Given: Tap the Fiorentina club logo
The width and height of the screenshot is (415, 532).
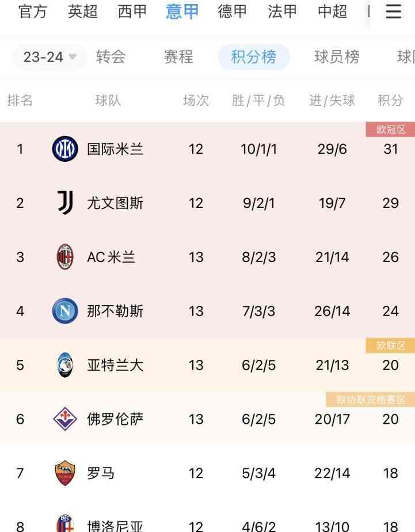Looking at the screenshot, I should (x=65, y=419).
